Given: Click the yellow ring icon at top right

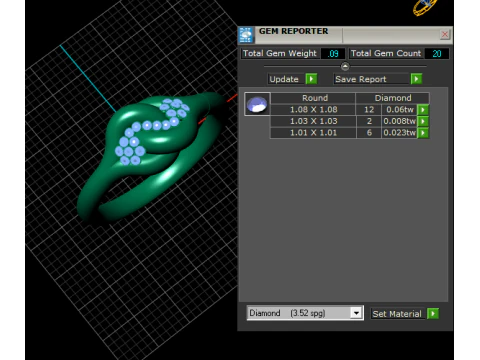Looking at the screenshot, I should [425, 7].
